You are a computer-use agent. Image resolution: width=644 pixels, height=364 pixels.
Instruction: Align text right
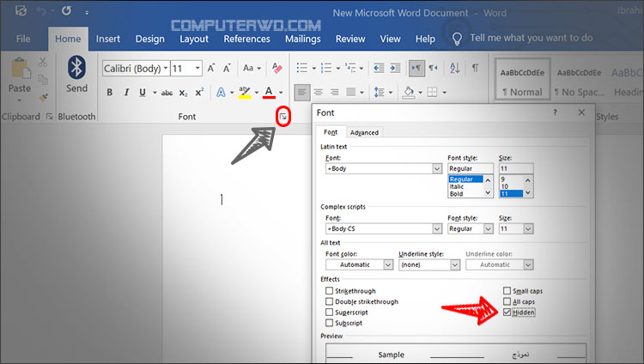coord(334,93)
